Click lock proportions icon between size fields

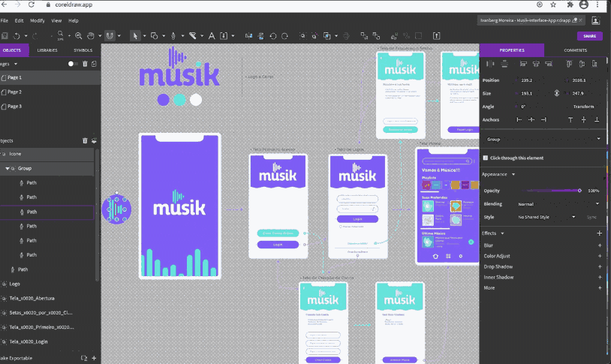pos(556,93)
